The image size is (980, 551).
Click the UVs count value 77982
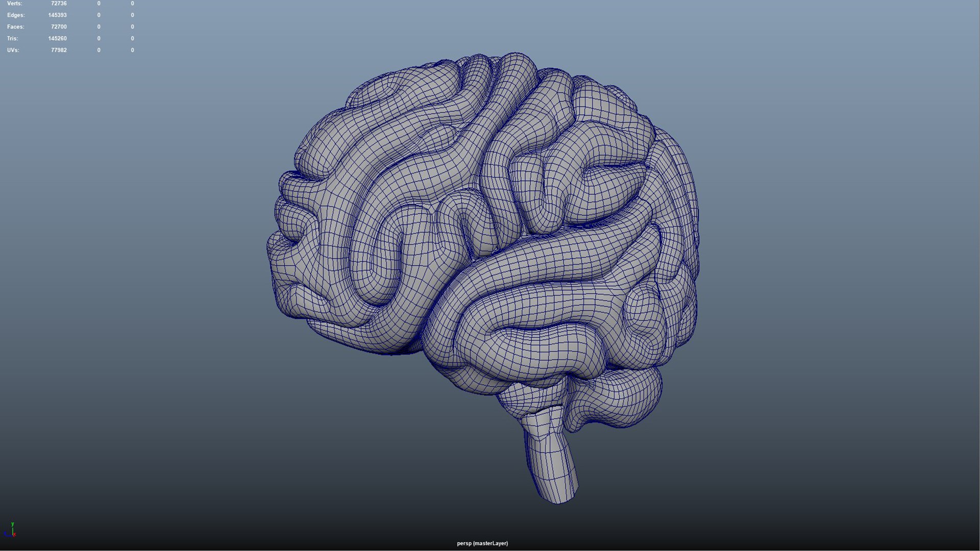[59, 51]
